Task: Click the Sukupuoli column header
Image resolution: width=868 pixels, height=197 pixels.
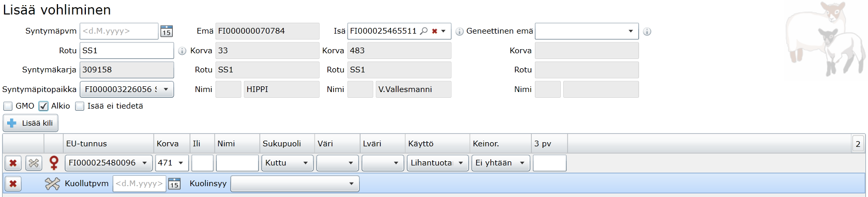Action: coord(287,144)
